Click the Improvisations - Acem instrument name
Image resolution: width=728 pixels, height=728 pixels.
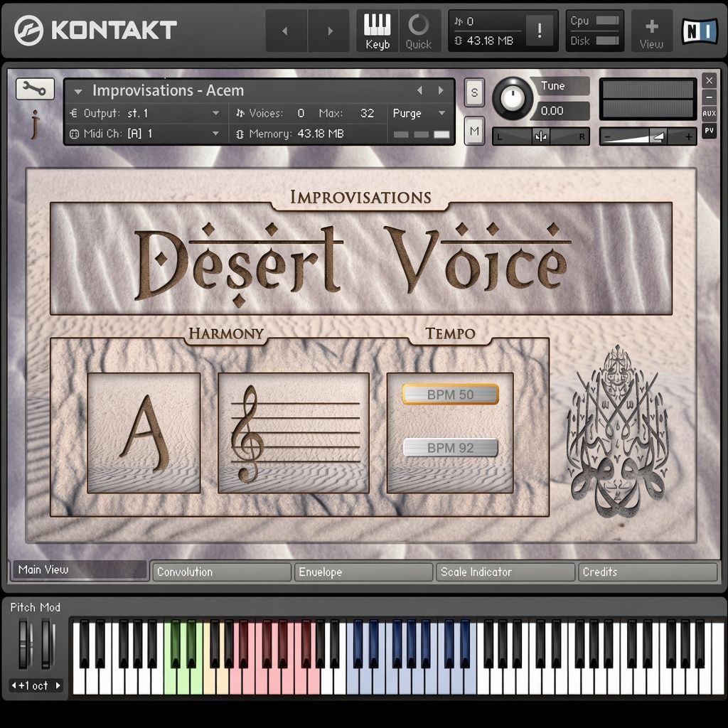168,90
